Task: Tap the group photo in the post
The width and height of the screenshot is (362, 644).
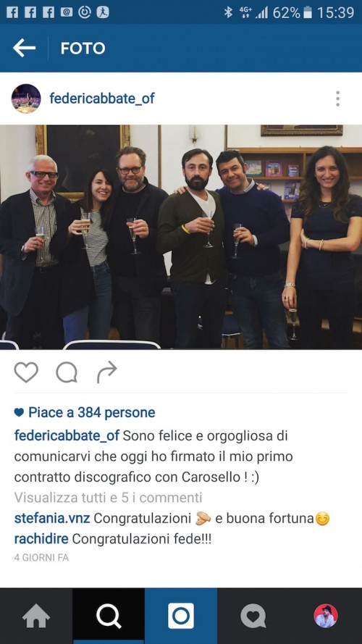Action: [181, 237]
